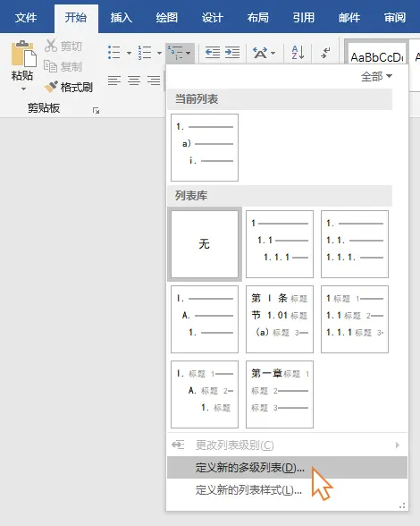Center-align text with the alignment icon
The width and height of the screenshot is (420, 526).
click(134, 81)
